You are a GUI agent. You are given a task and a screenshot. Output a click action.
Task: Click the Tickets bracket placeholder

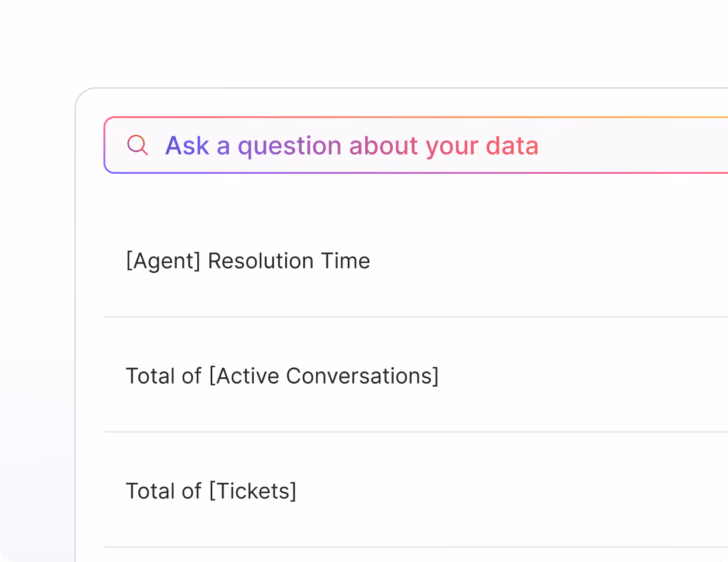(253, 490)
